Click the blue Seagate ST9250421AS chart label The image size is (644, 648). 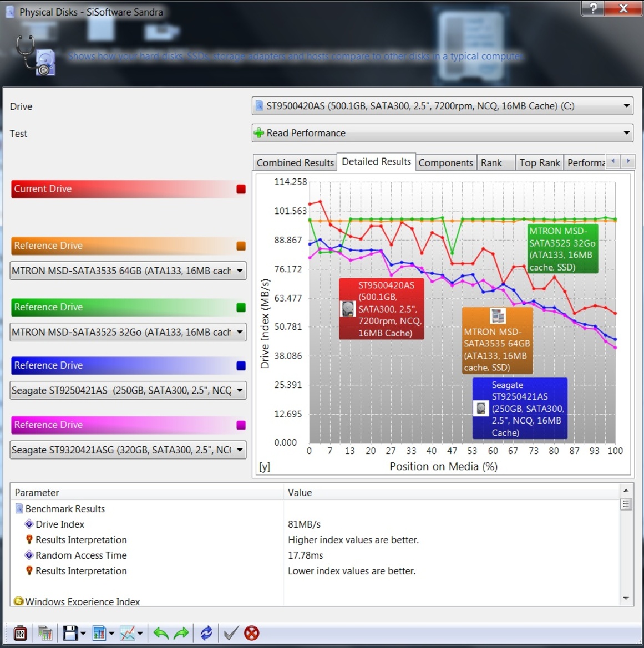pos(520,409)
